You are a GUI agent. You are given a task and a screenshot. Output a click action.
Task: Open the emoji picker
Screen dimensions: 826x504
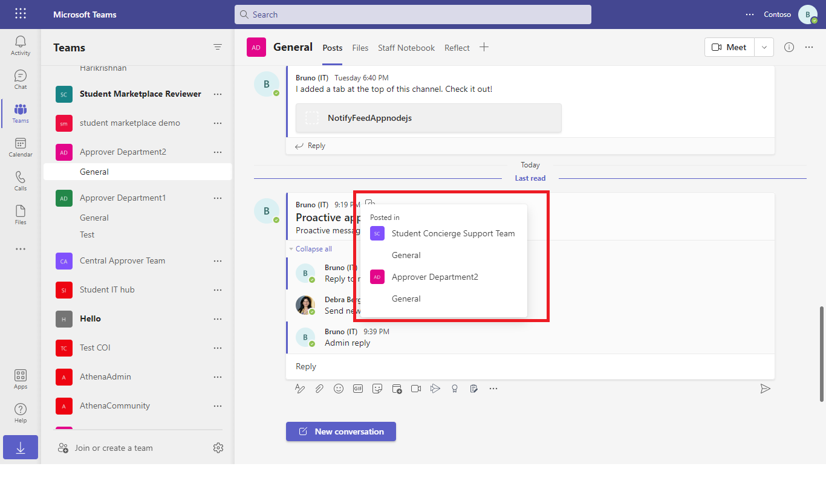pos(339,389)
